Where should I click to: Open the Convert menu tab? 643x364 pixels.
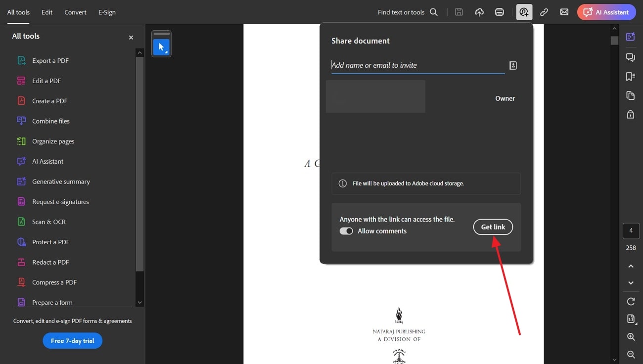[75, 12]
